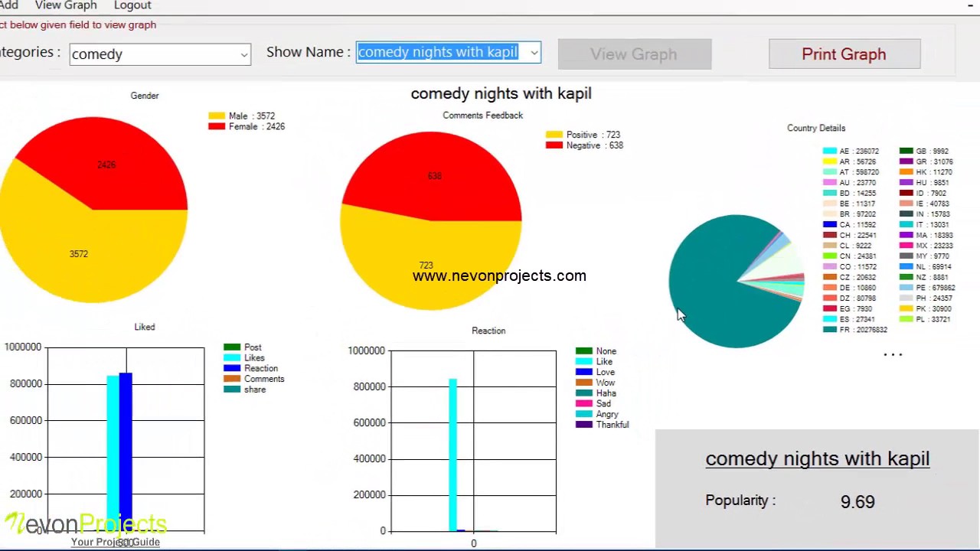Click the 'Popularity :' label
This screenshot has width=980, height=551.
pos(740,500)
